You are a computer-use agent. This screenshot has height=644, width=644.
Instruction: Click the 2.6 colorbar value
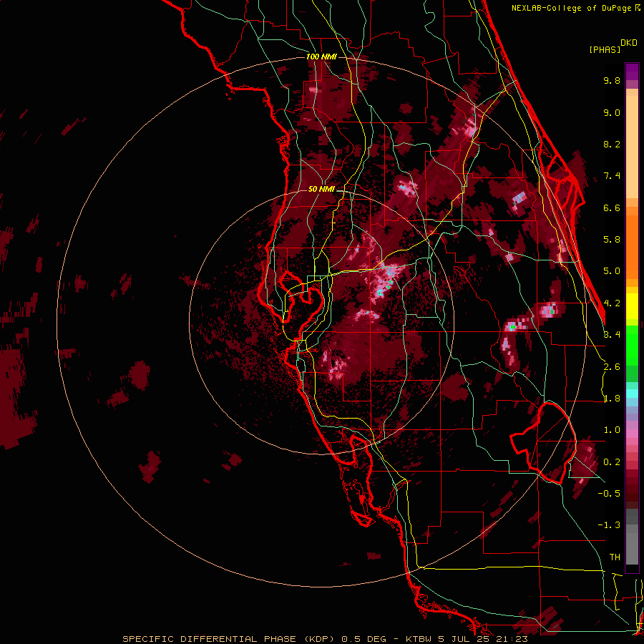tap(612, 367)
